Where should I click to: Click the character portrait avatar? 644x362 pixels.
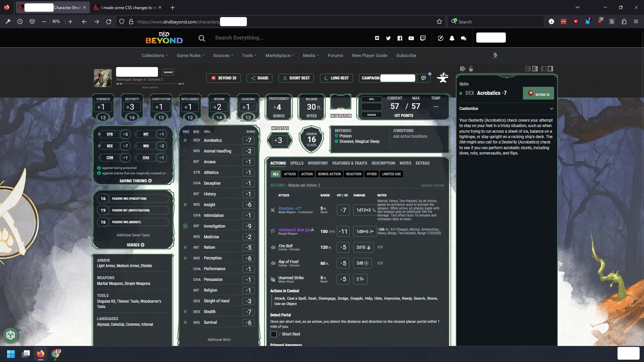click(x=103, y=78)
